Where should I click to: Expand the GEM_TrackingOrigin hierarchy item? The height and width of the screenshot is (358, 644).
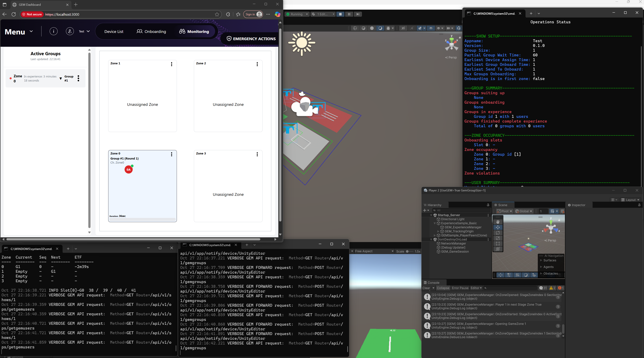(x=438, y=231)
